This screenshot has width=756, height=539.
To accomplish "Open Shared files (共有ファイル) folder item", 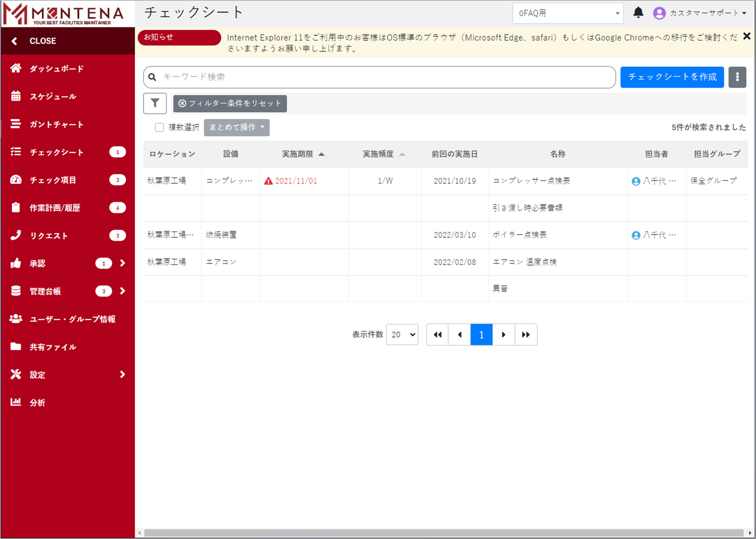I will click(x=52, y=347).
